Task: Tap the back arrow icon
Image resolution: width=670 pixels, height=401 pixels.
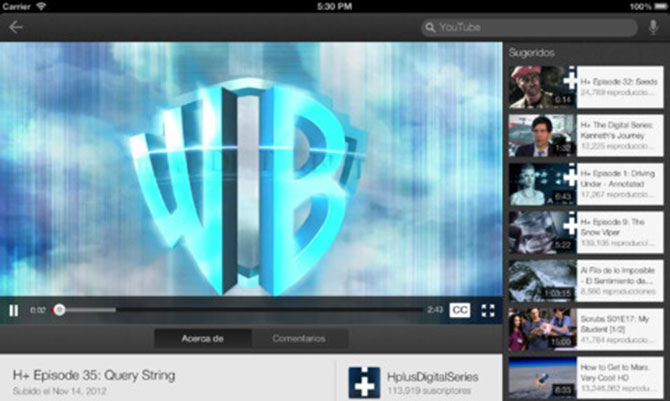Action: (16, 27)
